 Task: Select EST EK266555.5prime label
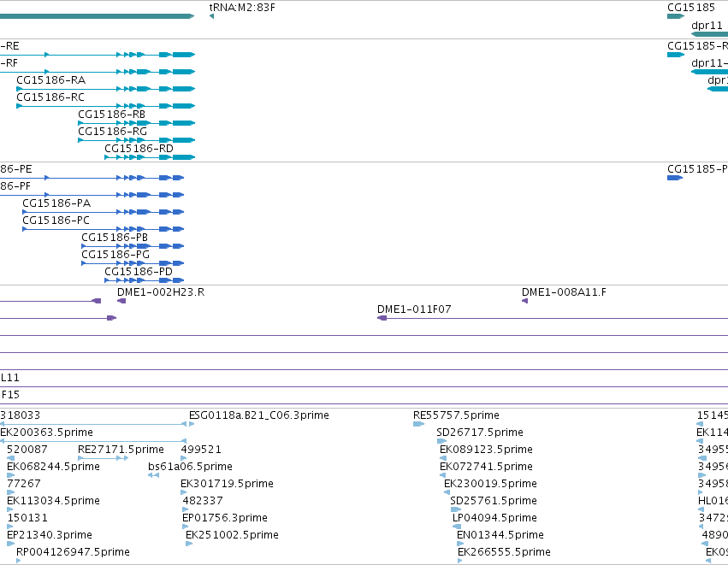click(504, 552)
